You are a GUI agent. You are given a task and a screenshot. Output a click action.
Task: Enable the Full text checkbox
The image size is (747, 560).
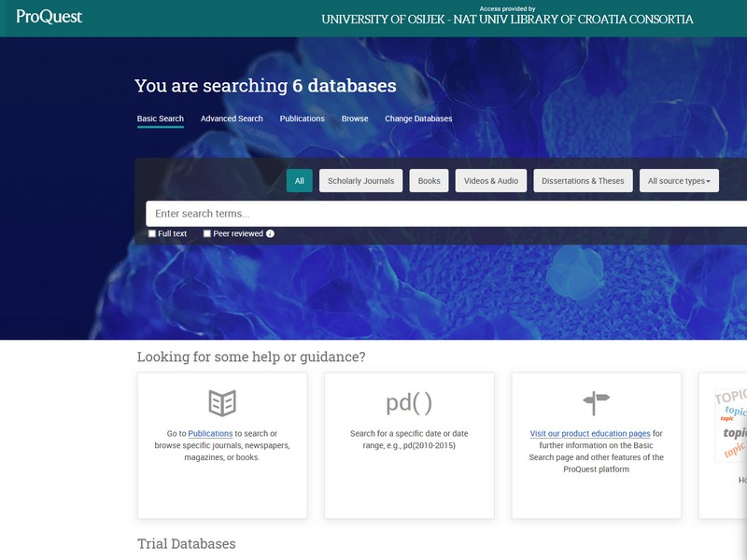tap(152, 233)
